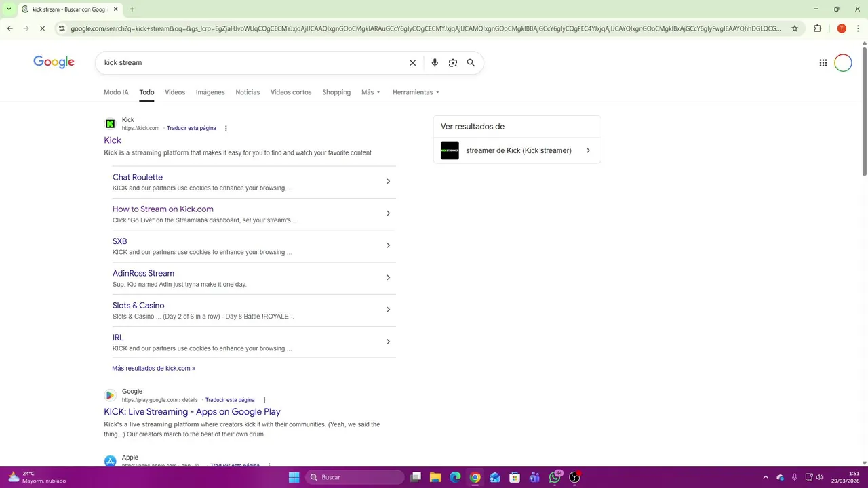Open the Google account avatar
The image size is (868, 488).
pos(843,62)
